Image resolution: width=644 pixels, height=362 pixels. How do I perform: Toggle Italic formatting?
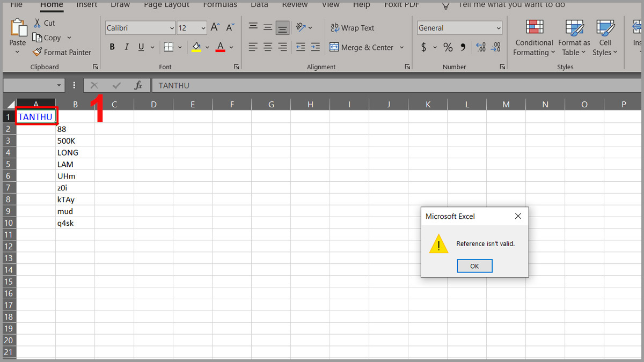click(x=127, y=47)
